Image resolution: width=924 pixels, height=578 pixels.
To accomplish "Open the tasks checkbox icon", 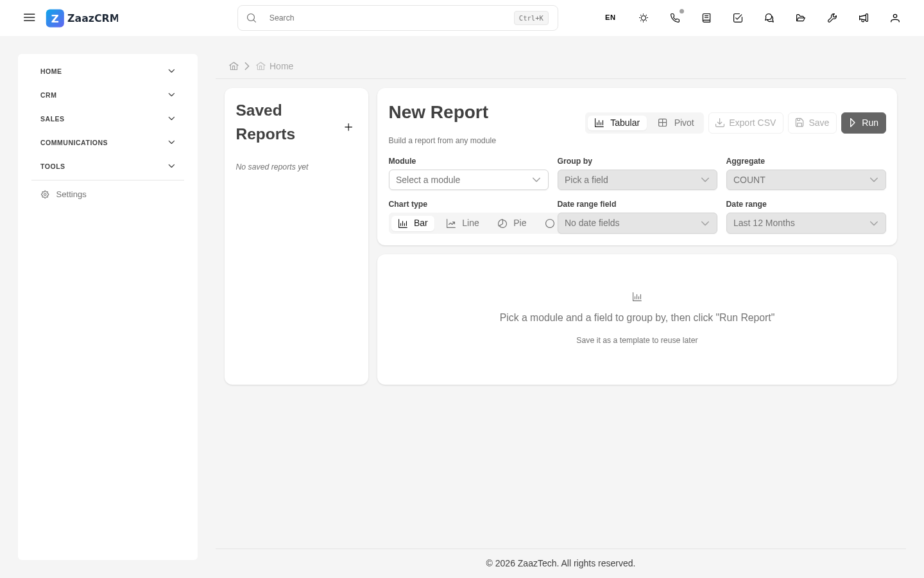I will click(738, 18).
